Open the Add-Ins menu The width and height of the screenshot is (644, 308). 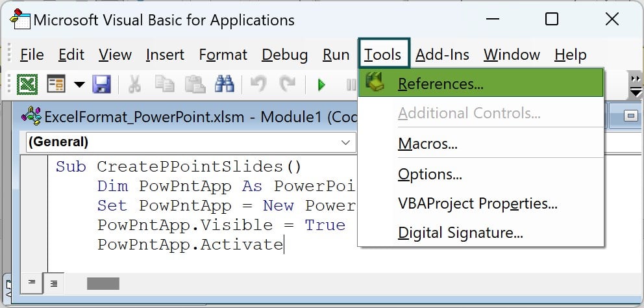pos(442,55)
